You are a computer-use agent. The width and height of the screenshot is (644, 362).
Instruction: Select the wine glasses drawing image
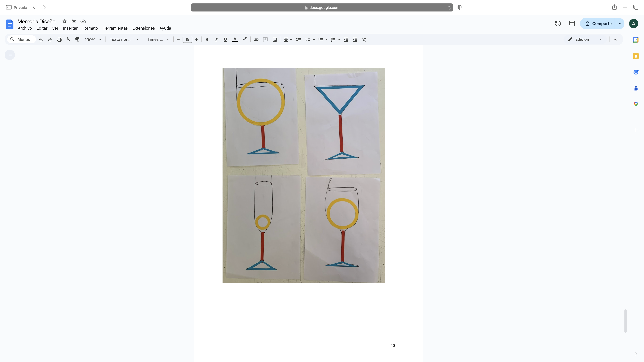point(303,175)
